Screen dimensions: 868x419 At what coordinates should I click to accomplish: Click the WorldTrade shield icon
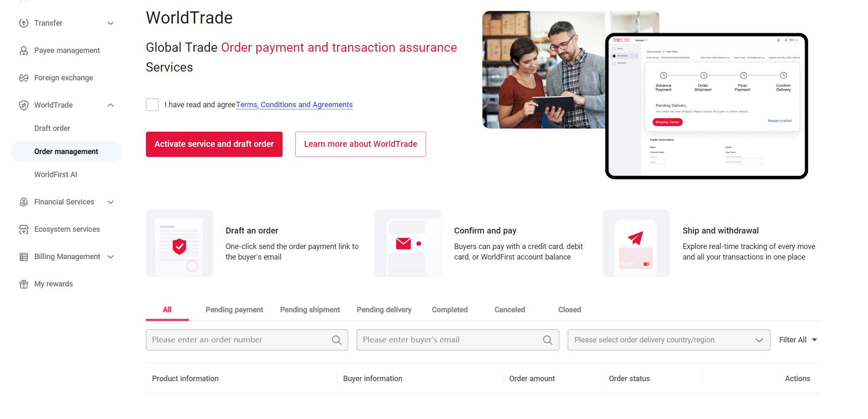click(x=24, y=105)
